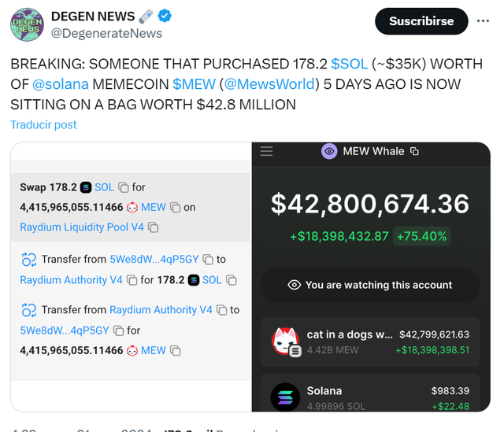This screenshot has height=432, width=504.
Task: Open Raydium Liquidity Pool V4 link
Action: 82,227
